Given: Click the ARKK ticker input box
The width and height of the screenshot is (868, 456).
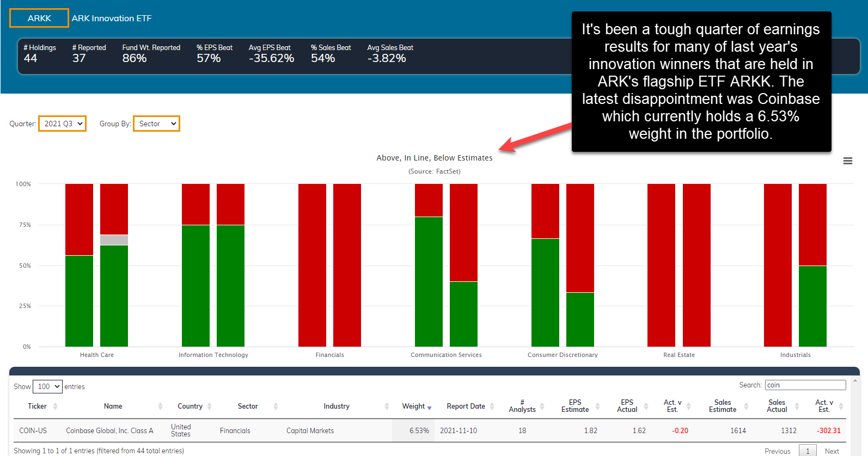Looking at the screenshot, I should point(39,18).
